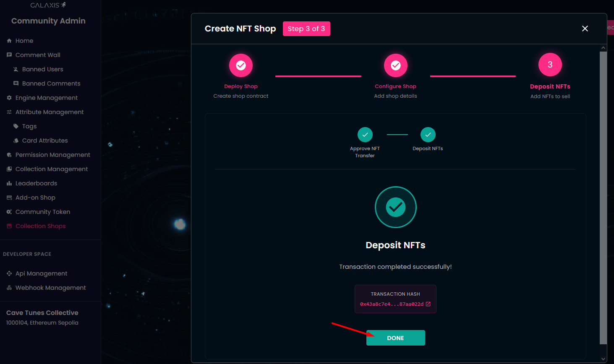Open Engine Management section

coord(46,98)
